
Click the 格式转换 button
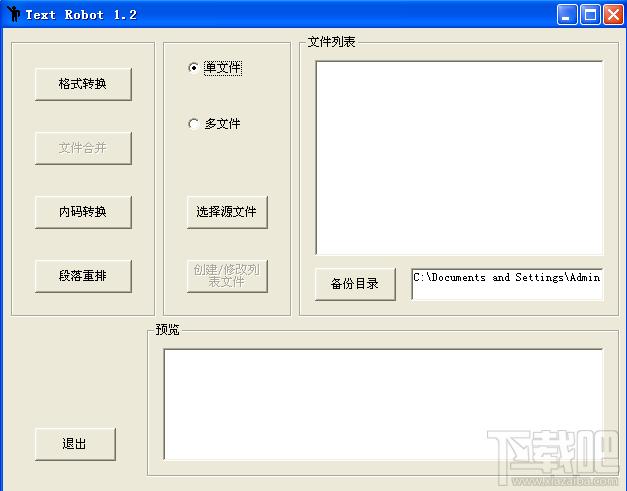click(83, 84)
